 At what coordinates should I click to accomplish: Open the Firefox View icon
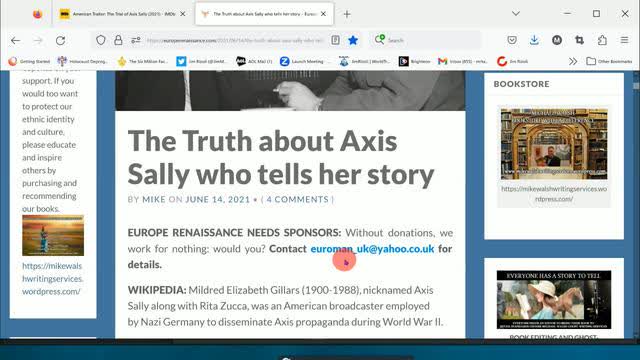tap(38, 14)
